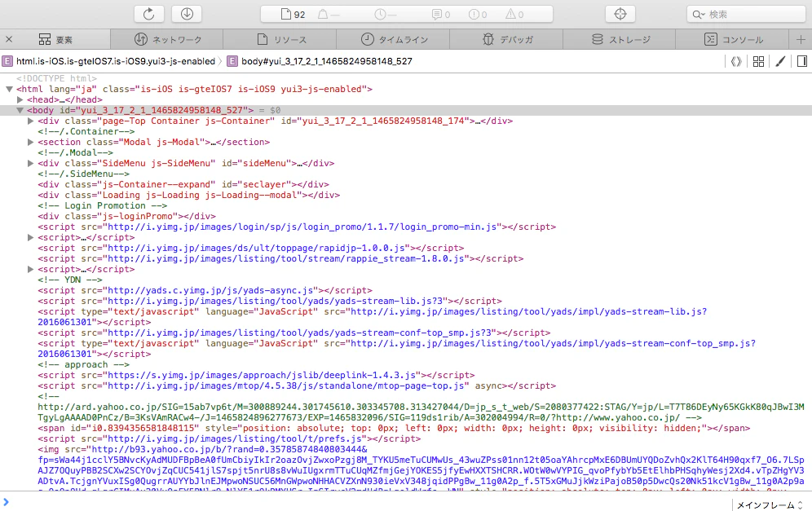Switch to the タイムライン tab

pyautogui.click(x=394, y=39)
